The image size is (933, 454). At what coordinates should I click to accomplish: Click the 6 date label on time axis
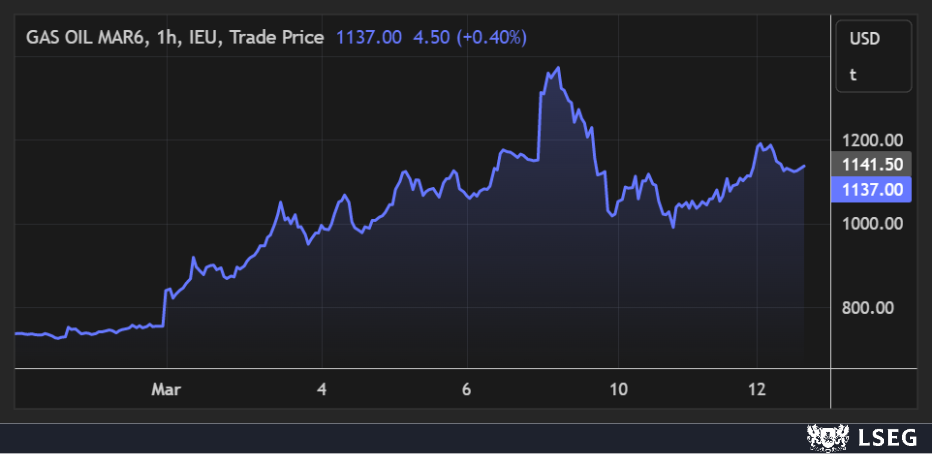(x=467, y=389)
